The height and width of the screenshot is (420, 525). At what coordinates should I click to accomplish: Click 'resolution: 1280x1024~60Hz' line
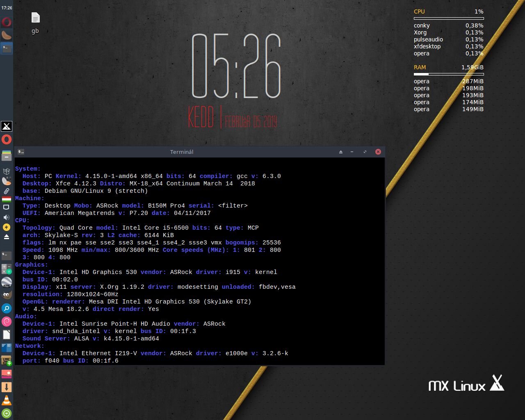click(71, 294)
